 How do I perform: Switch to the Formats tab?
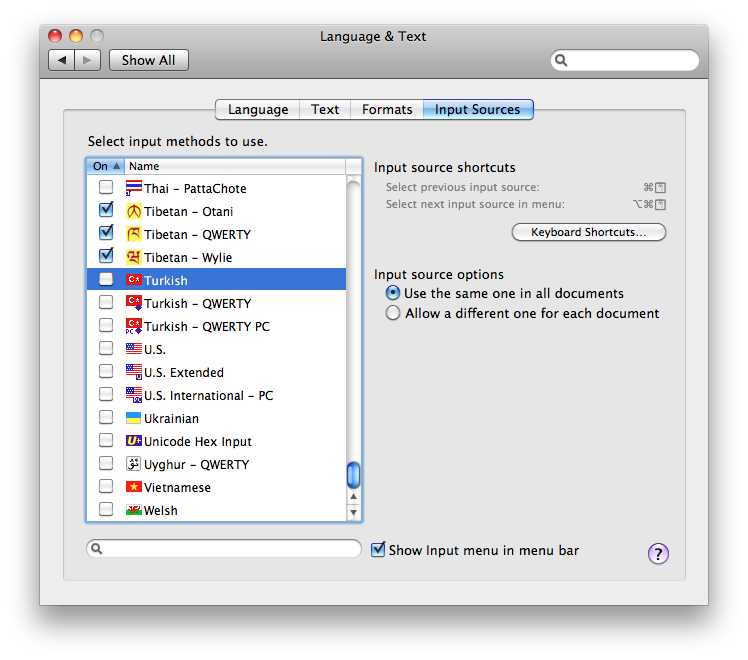pyautogui.click(x=387, y=110)
